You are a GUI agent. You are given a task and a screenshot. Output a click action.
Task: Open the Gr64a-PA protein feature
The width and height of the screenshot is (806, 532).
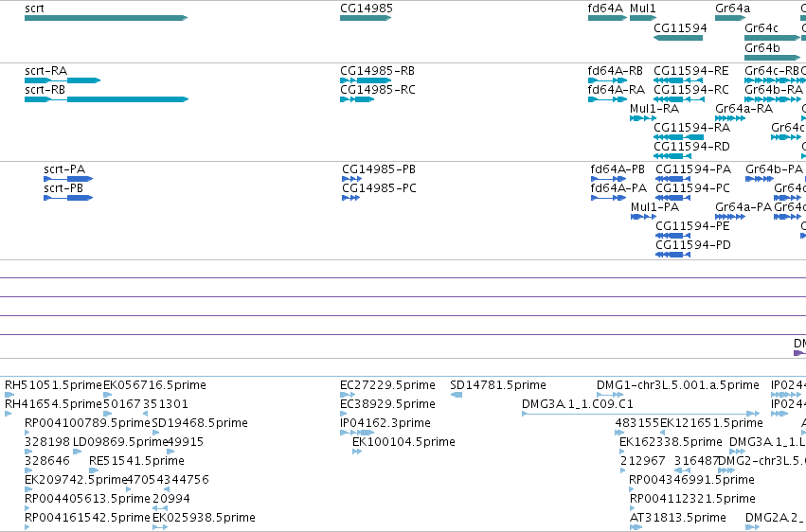coord(730,217)
